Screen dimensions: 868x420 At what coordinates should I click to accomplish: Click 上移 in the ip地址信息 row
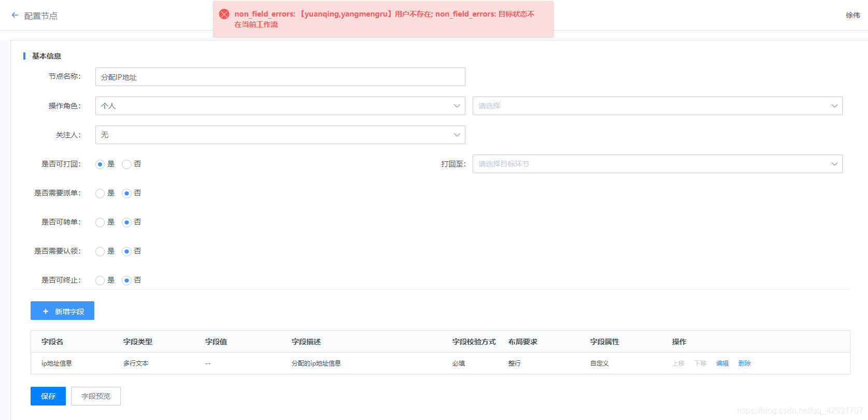(x=678, y=363)
